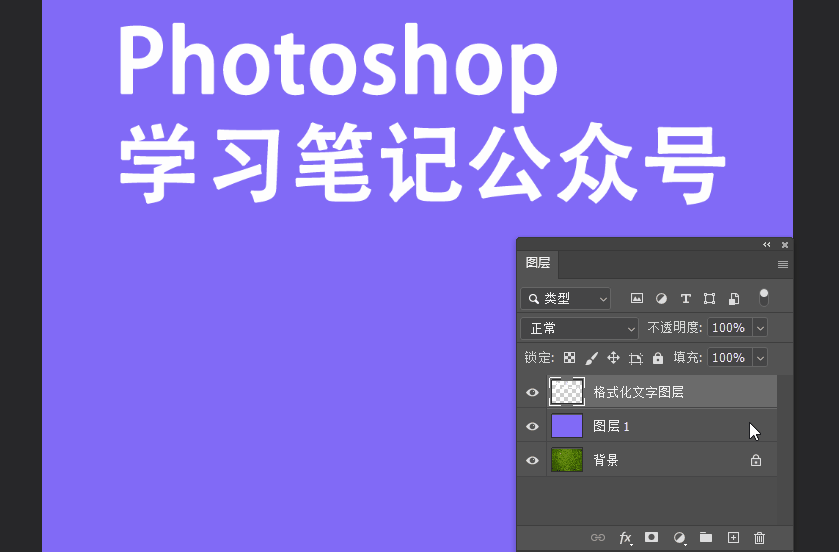Hide the 图层 1 layer

(x=532, y=426)
